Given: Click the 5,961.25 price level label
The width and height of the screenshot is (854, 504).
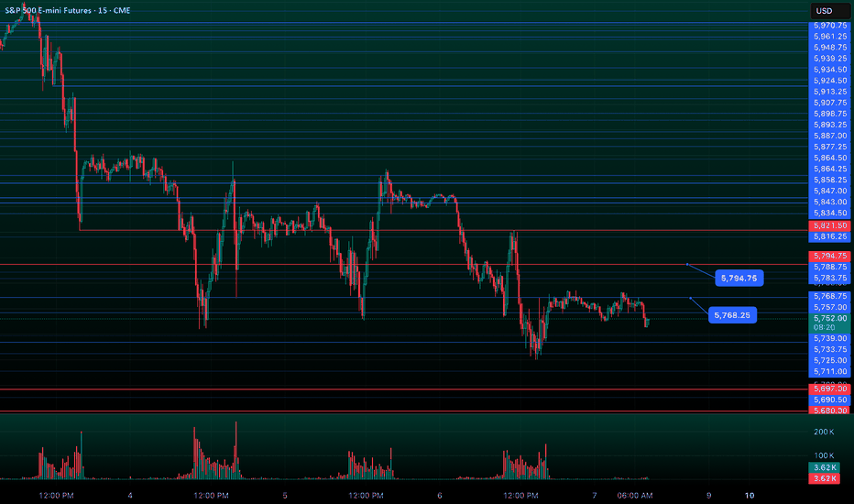Looking at the screenshot, I should coord(830,37).
